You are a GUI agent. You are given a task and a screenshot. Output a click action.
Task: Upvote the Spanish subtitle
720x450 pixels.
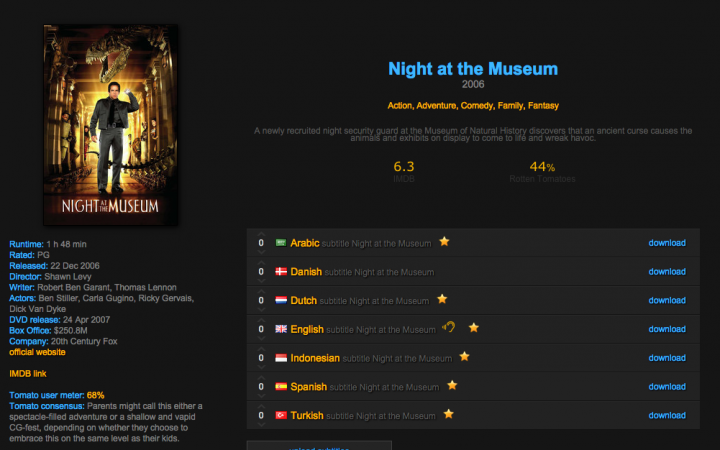[x=261, y=378]
